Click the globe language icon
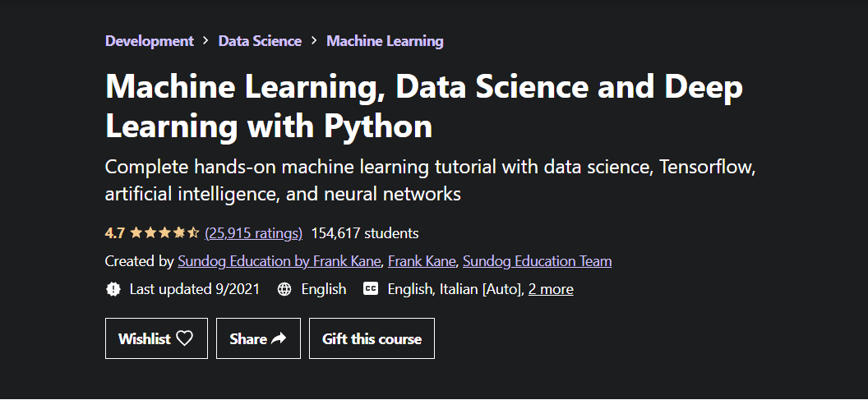The image size is (868, 400). point(284,289)
